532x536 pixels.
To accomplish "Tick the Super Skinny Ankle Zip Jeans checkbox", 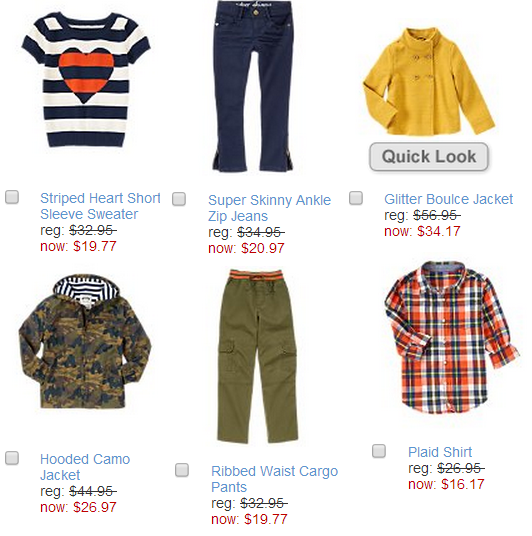I will click(179, 199).
